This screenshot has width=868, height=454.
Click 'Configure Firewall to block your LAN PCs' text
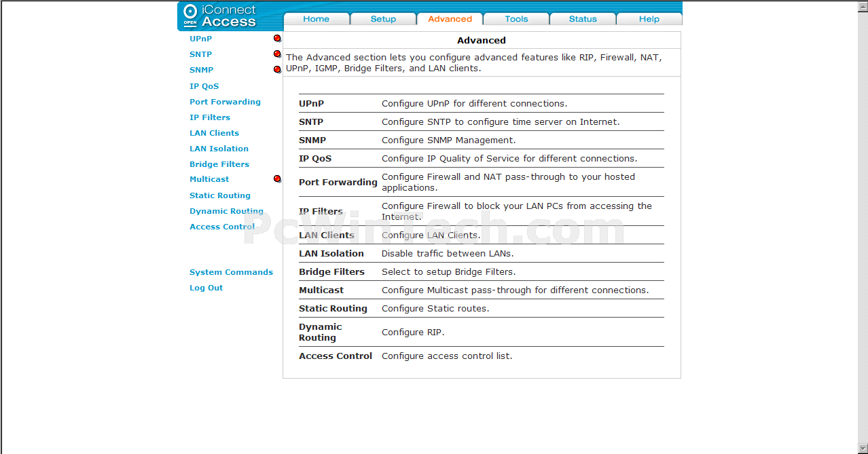[517, 211]
